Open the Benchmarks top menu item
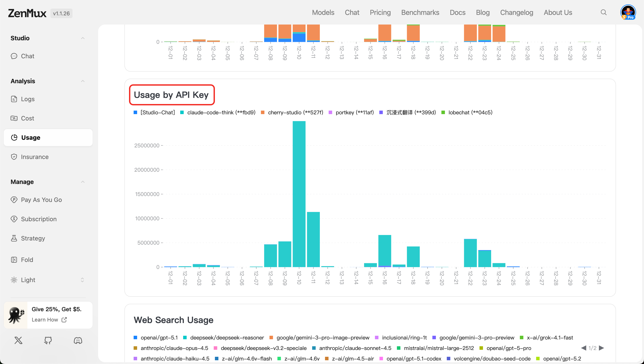This screenshot has height=364, width=644. [x=420, y=12]
